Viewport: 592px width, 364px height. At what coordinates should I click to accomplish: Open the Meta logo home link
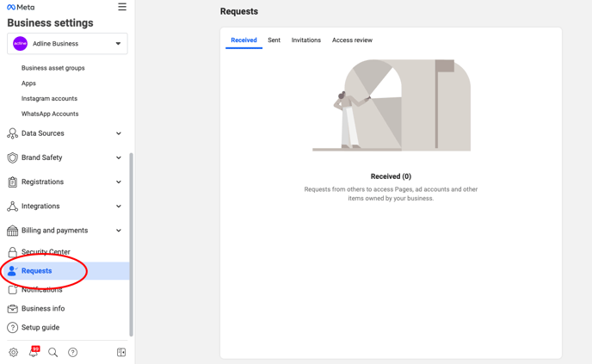coord(21,7)
